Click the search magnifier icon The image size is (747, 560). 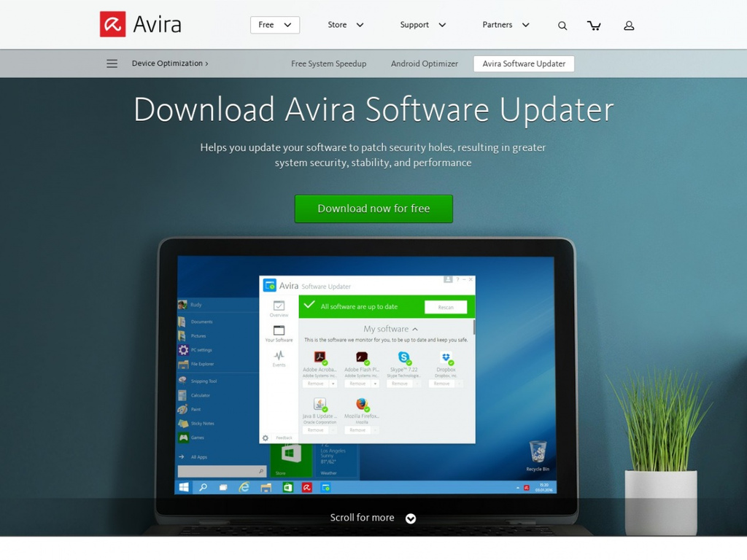[x=562, y=26]
